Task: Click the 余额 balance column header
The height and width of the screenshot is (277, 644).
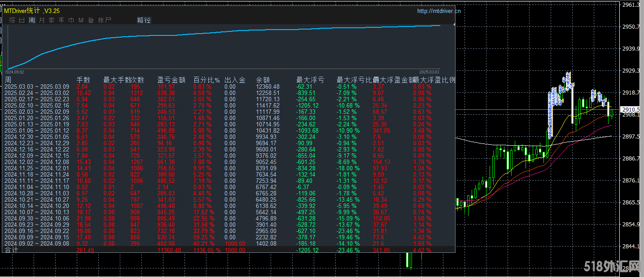Action: (263, 80)
